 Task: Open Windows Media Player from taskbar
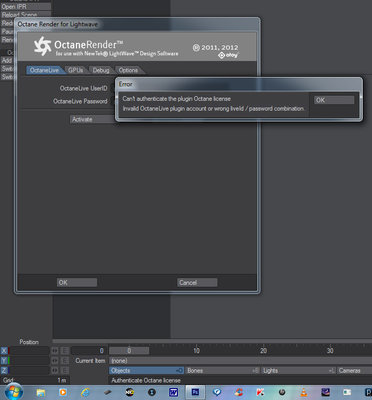pyautogui.click(x=63, y=392)
